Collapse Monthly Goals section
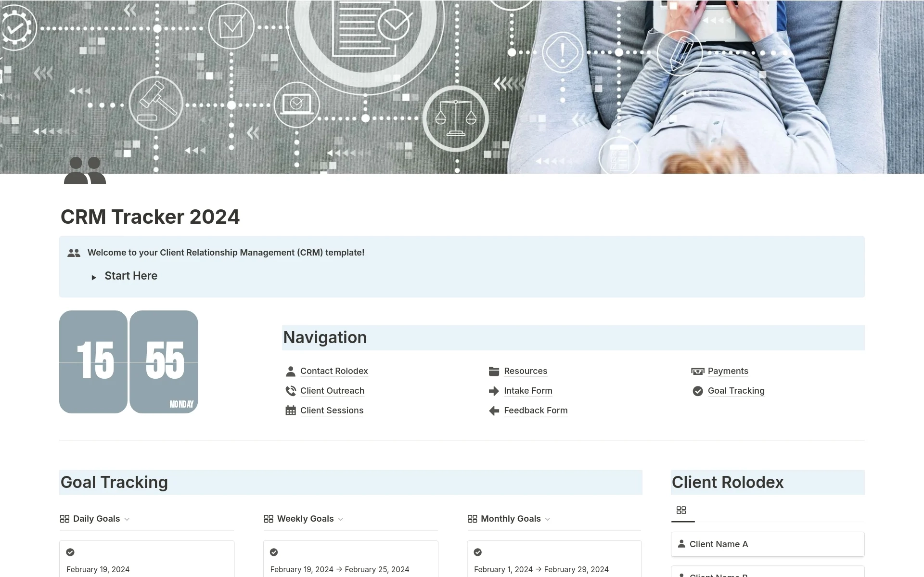Viewport: 924px width, 577px height. (x=549, y=518)
